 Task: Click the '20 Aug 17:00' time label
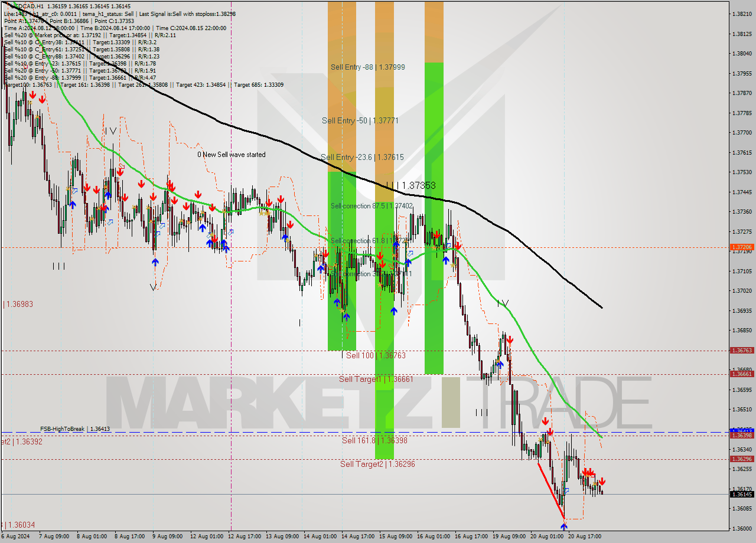(585, 537)
